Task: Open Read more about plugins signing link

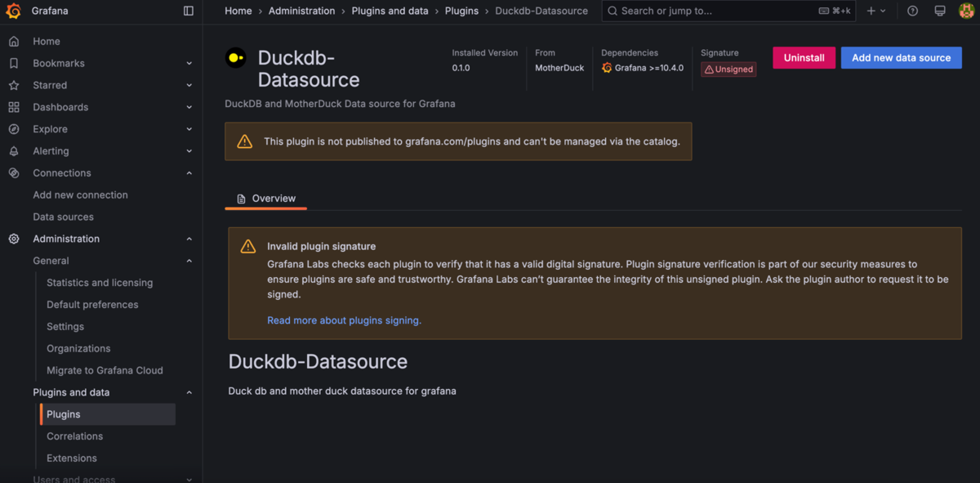Action: point(344,320)
